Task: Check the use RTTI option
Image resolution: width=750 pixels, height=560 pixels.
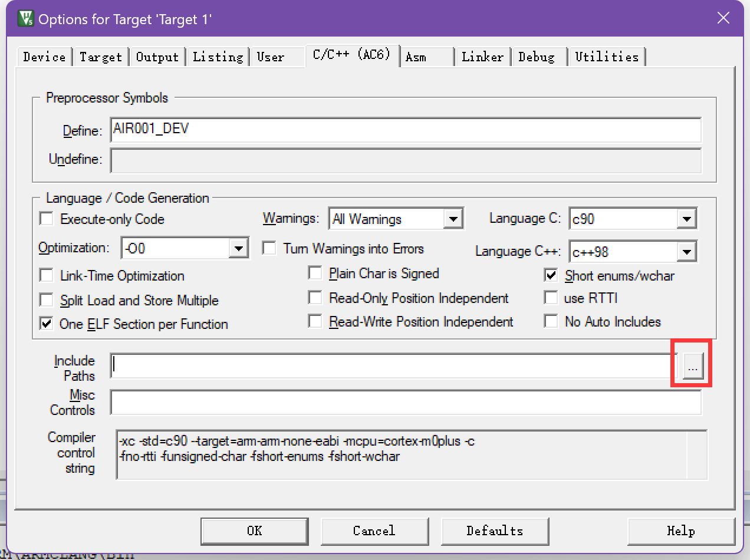Action: (x=551, y=298)
